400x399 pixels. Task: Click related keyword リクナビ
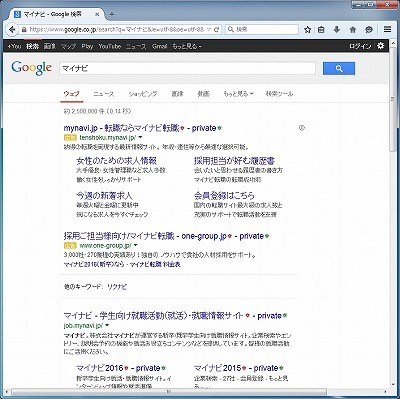coord(117,287)
